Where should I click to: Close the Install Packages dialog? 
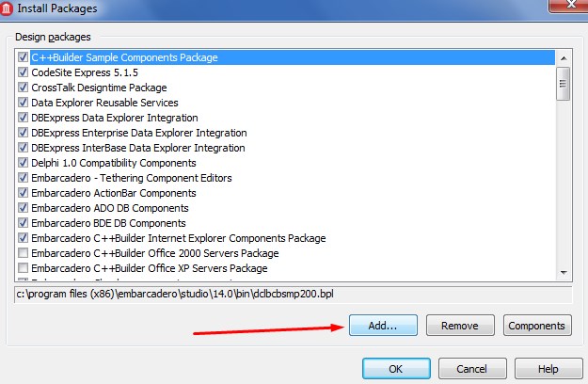569,6
